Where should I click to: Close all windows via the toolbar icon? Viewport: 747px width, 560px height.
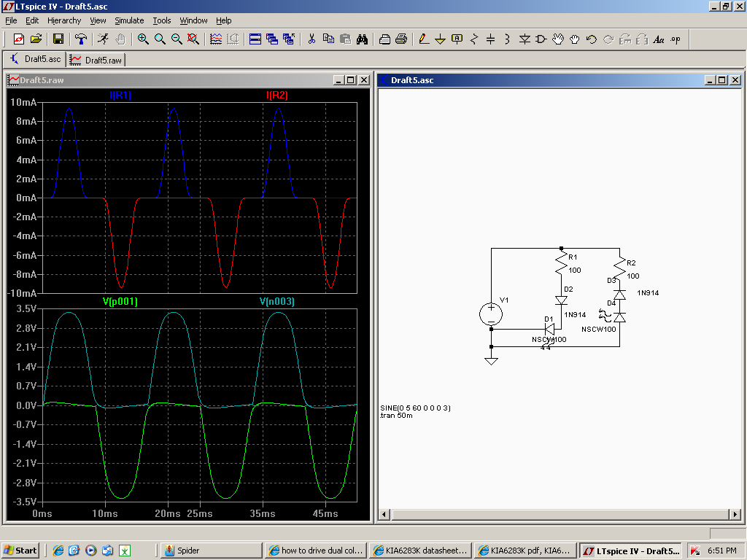[x=289, y=39]
